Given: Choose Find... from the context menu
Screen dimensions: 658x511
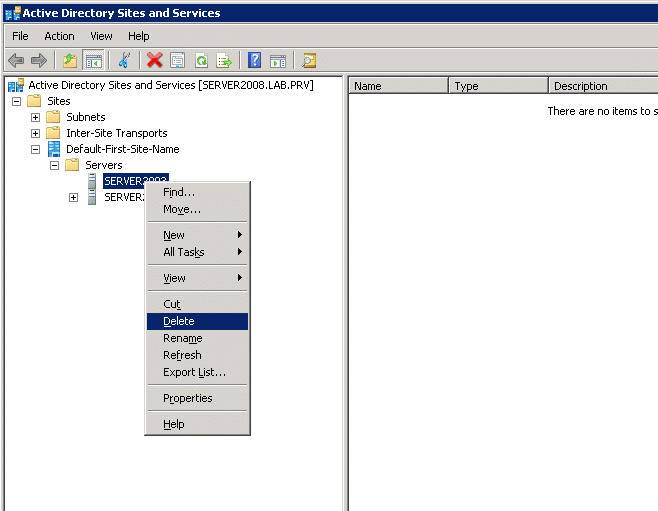Looking at the screenshot, I should [197, 192].
